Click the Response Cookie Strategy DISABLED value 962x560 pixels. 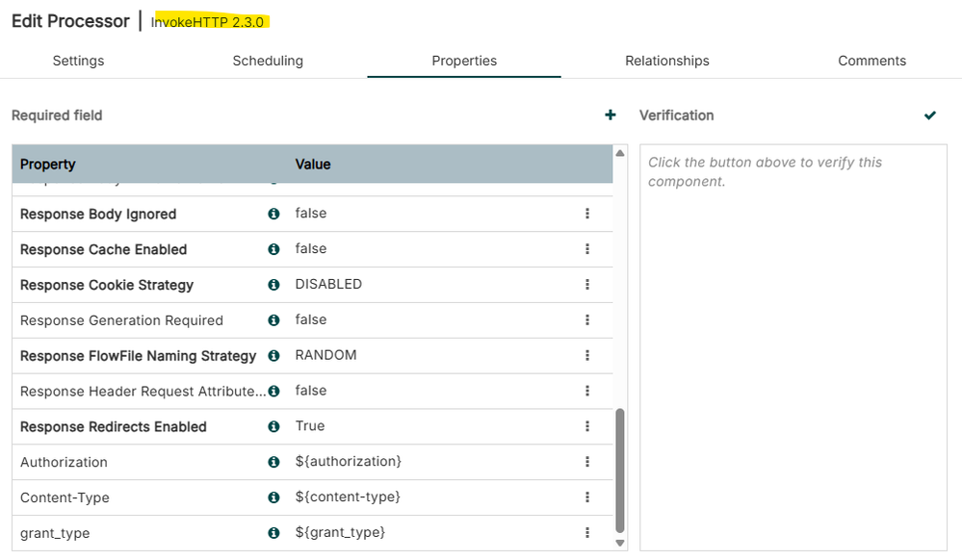pyautogui.click(x=328, y=285)
